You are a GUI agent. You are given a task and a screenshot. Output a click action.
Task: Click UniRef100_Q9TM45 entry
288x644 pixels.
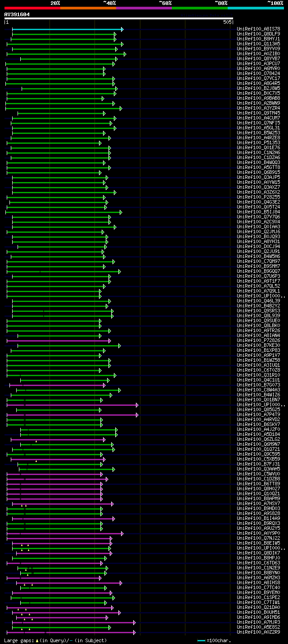(258, 113)
